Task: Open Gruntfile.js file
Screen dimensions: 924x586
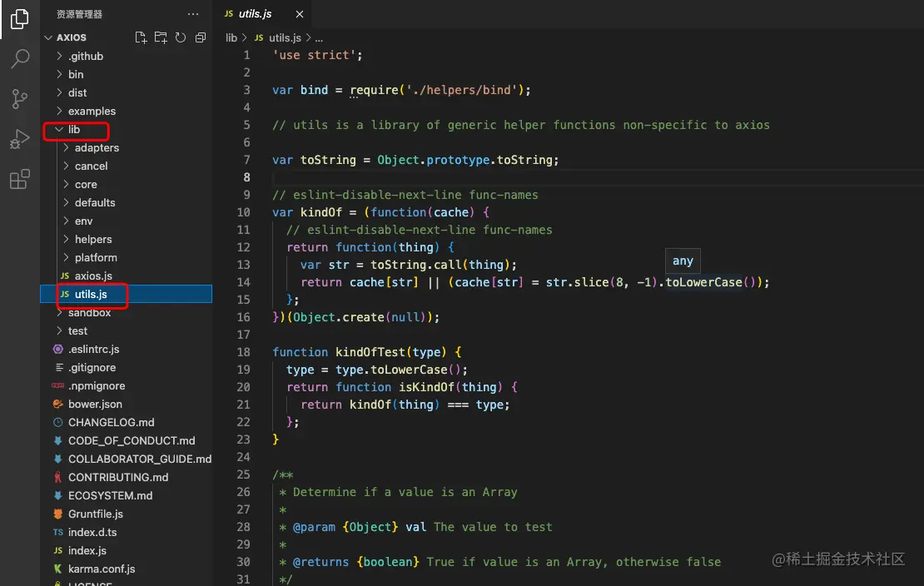Action: 126,514
